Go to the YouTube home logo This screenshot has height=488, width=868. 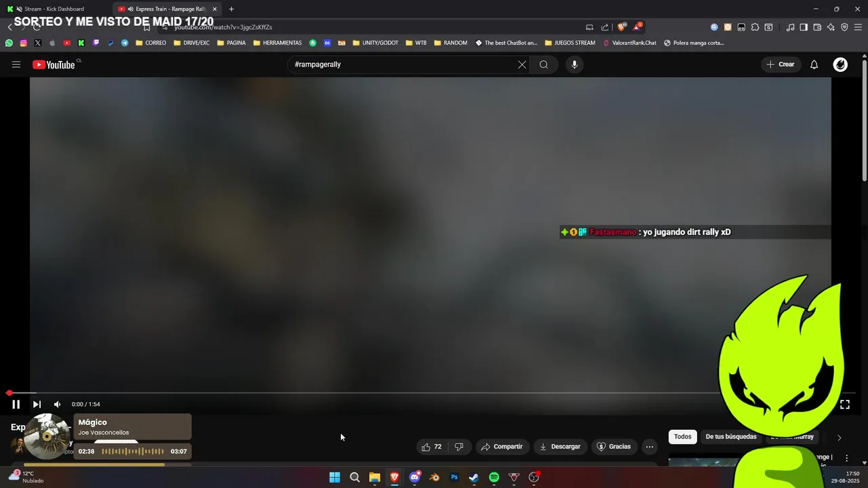[x=54, y=64]
